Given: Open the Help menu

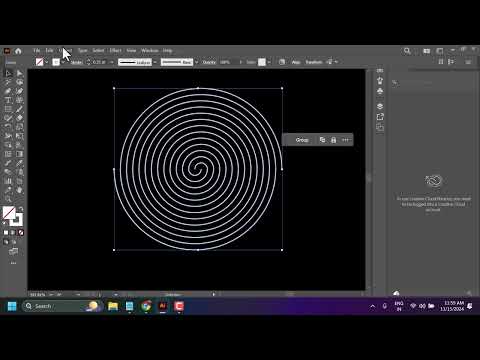Looking at the screenshot, I should click(167, 51).
